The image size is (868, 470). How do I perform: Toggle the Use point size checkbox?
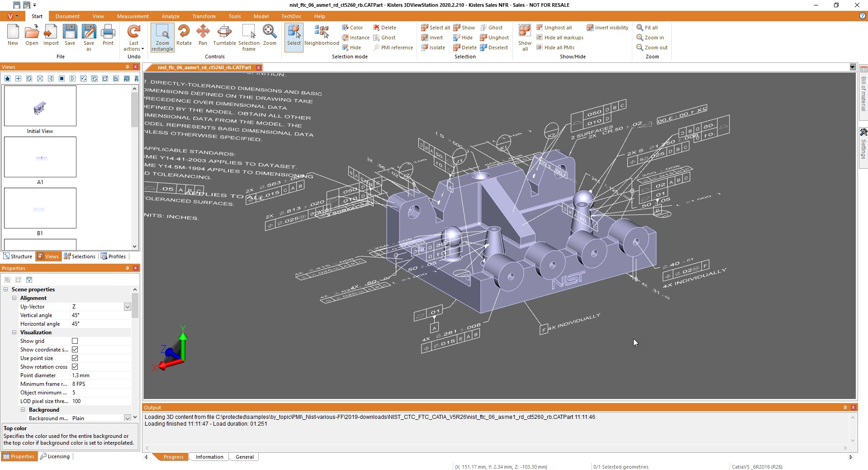[75, 358]
